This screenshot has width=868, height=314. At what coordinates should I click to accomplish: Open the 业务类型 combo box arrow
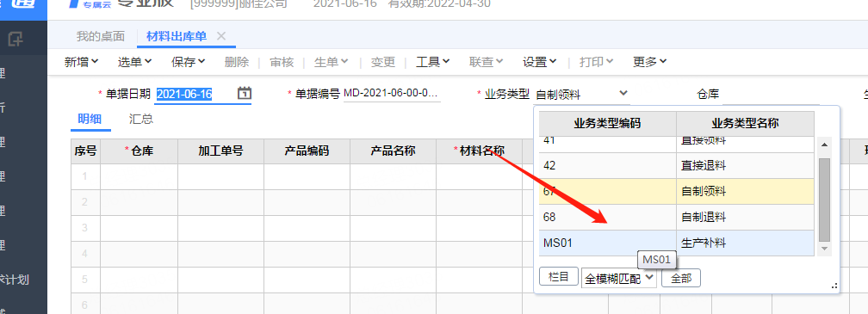pyautogui.click(x=623, y=93)
